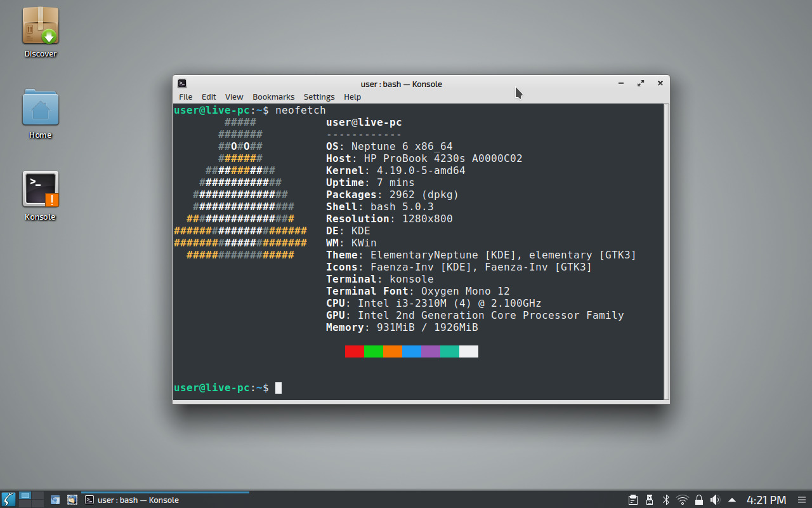812x508 pixels.
Task: Open the Neptune application launcher
Action: tap(8, 500)
